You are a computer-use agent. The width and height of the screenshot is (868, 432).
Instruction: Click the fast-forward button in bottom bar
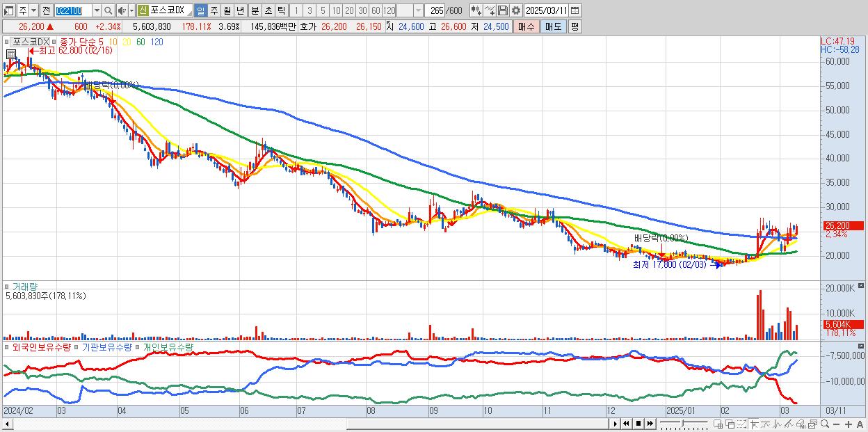point(650,424)
